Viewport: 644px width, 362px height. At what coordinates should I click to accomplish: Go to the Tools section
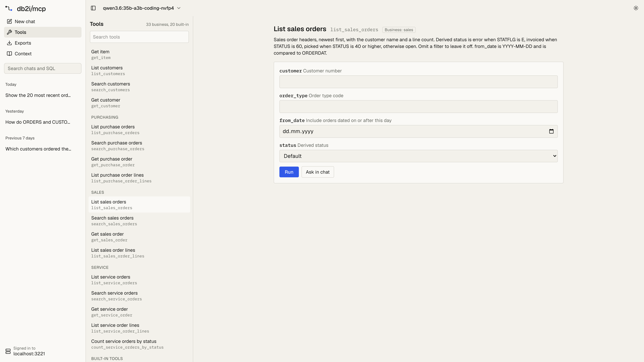click(43, 32)
